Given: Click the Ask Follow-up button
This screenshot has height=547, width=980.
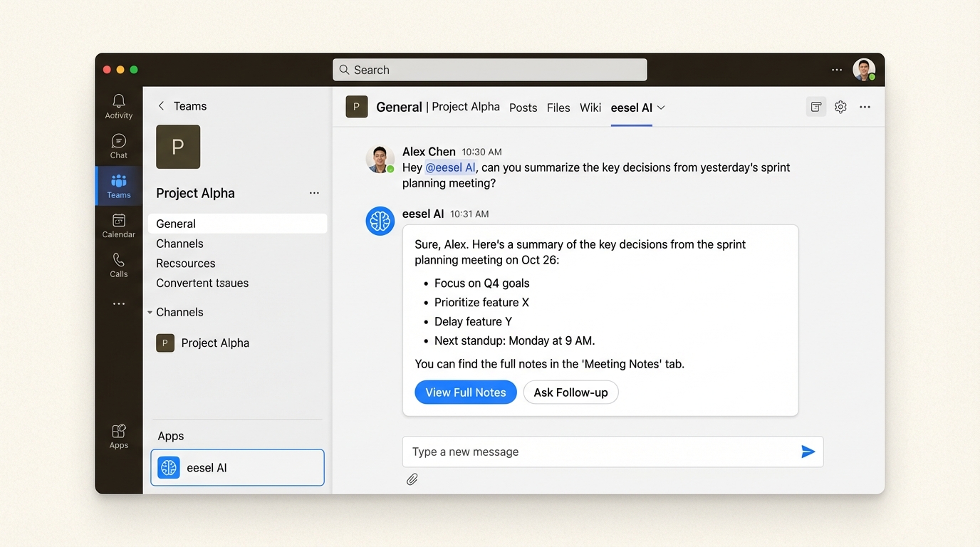Looking at the screenshot, I should 570,392.
